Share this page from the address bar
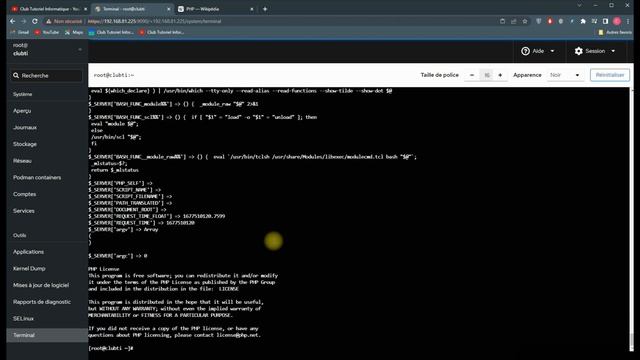640x360 pixels. coord(513,21)
